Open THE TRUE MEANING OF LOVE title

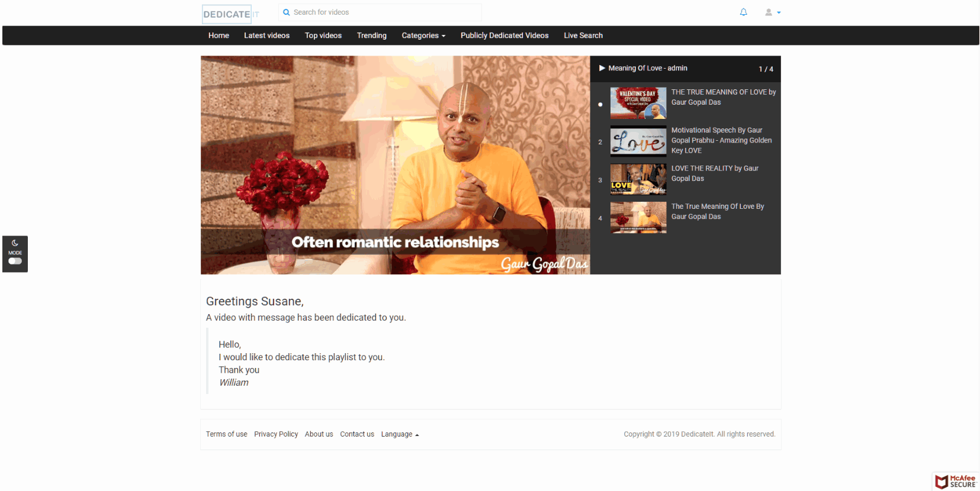click(x=724, y=97)
